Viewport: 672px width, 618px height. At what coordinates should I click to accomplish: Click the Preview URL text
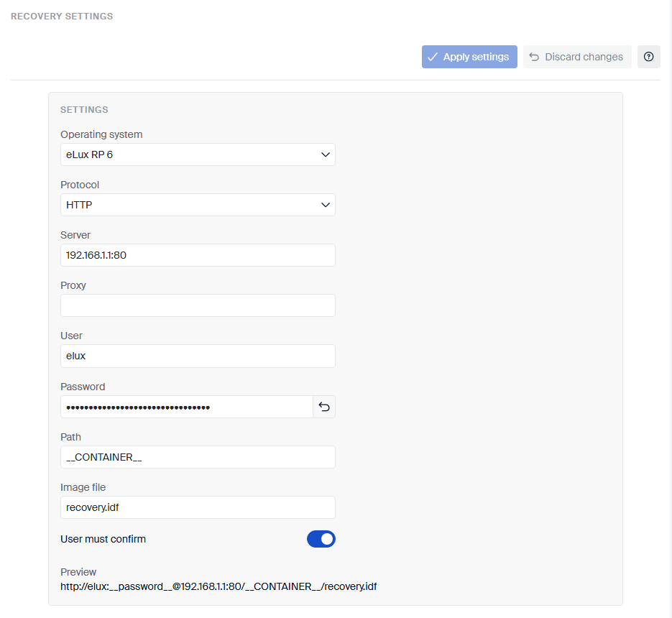pyautogui.click(x=218, y=586)
